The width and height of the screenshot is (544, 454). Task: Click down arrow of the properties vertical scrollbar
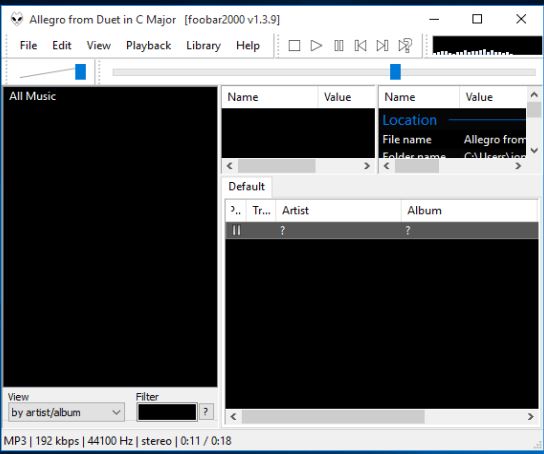pyautogui.click(x=534, y=150)
